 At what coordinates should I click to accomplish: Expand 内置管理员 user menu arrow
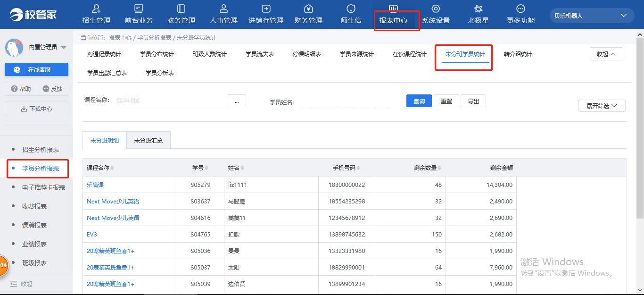(x=64, y=47)
